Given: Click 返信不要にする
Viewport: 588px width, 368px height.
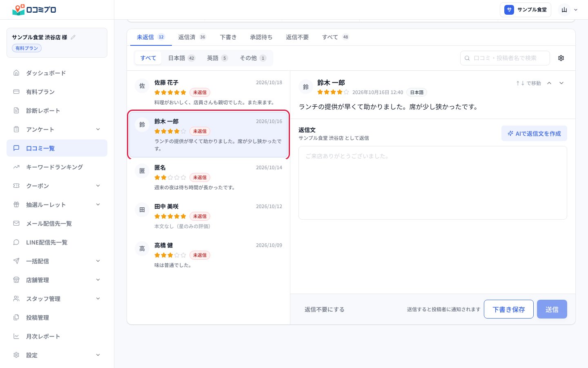Looking at the screenshot, I should click(325, 310).
